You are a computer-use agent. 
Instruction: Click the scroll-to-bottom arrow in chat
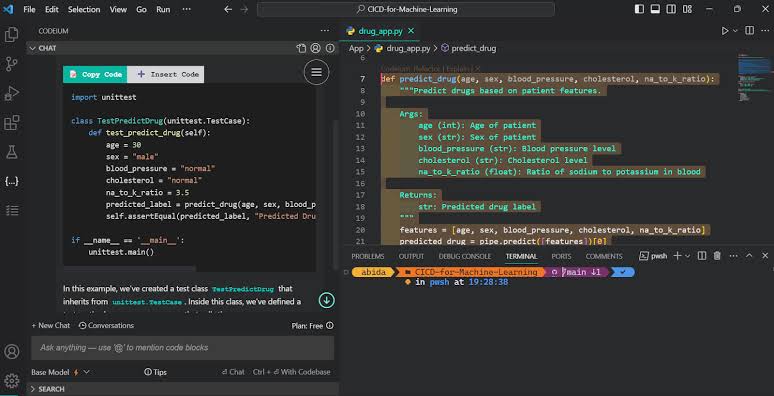[326, 300]
